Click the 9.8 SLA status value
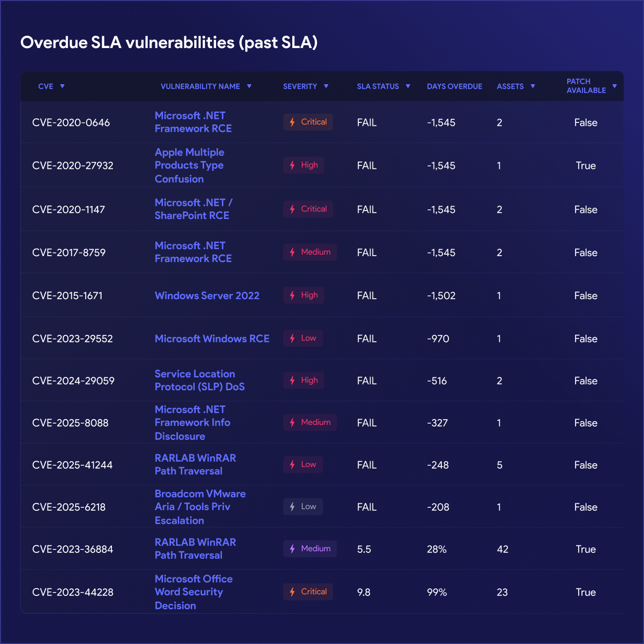The height and width of the screenshot is (644, 644). point(364,592)
